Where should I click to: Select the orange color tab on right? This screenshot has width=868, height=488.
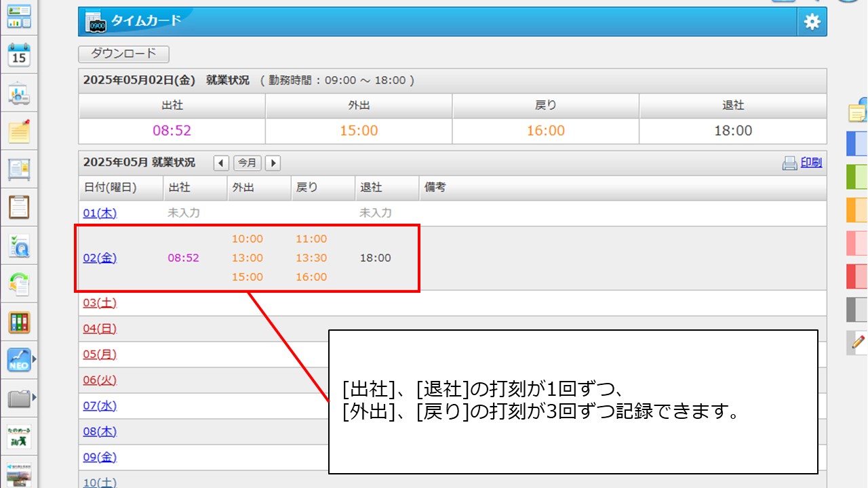(x=857, y=209)
